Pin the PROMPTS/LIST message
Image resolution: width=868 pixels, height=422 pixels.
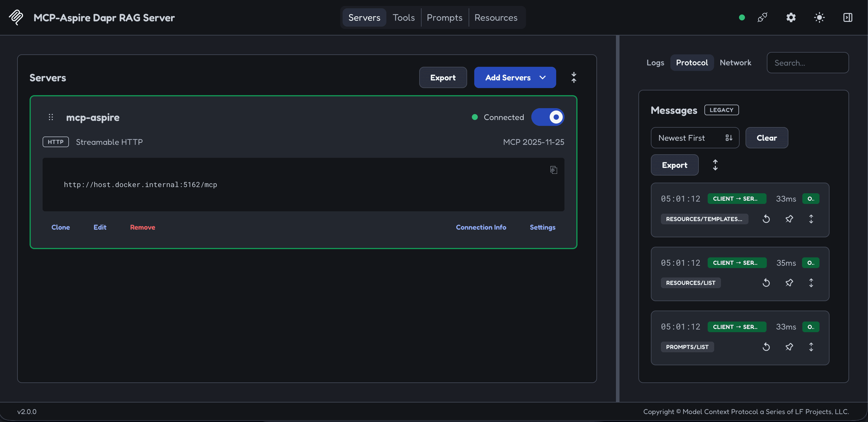click(x=789, y=347)
